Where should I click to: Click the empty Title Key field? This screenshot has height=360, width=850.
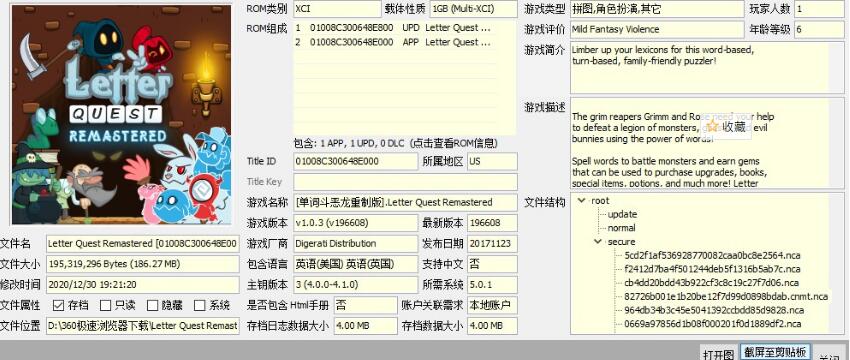click(405, 182)
